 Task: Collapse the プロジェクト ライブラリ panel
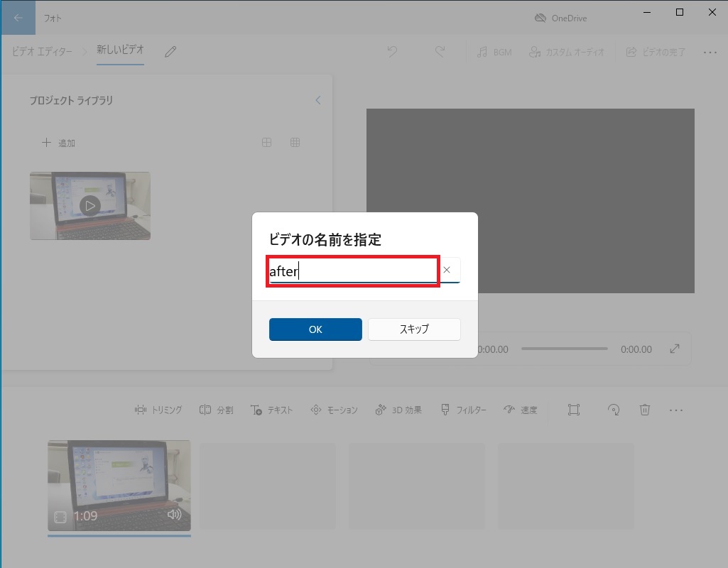[318, 100]
